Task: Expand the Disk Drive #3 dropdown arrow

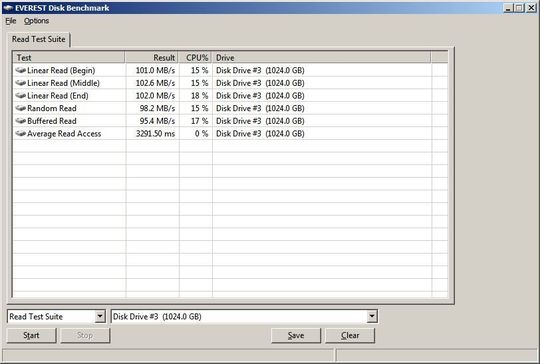Action: coord(372,316)
